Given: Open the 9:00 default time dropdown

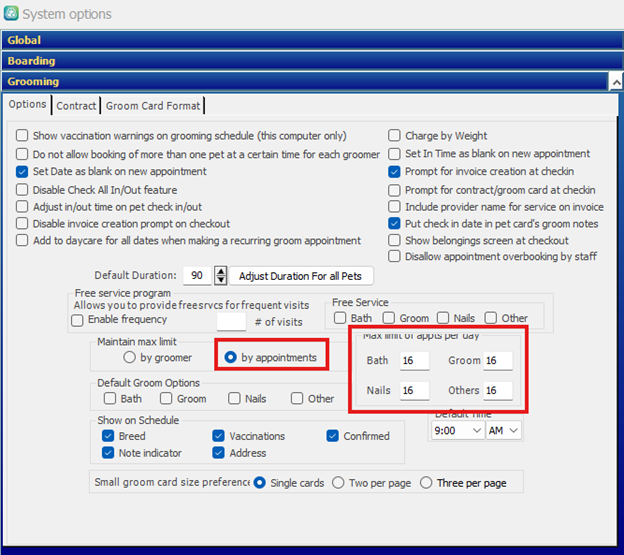Looking at the screenshot, I should pyautogui.click(x=458, y=431).
